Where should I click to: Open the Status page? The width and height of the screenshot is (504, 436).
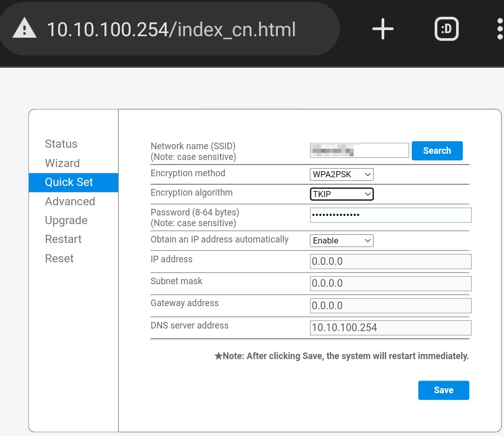pos(61,144)
